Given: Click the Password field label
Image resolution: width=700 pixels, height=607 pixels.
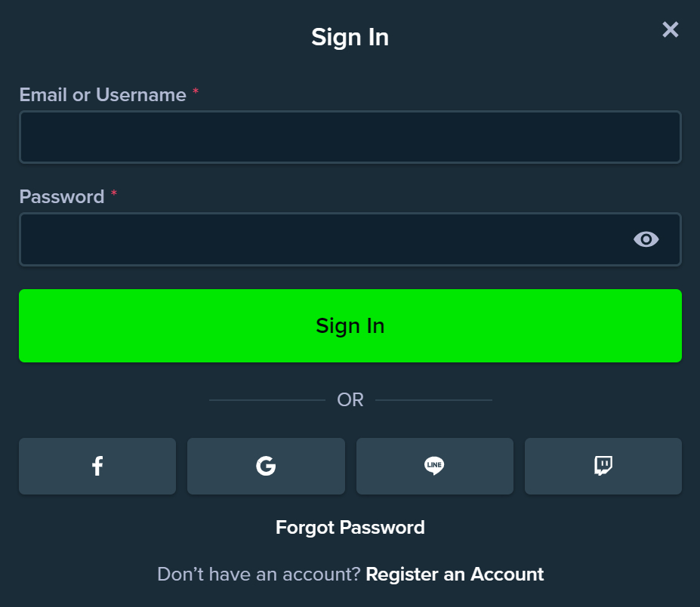Looking at the screenshot, I should (x=62, y=197).
